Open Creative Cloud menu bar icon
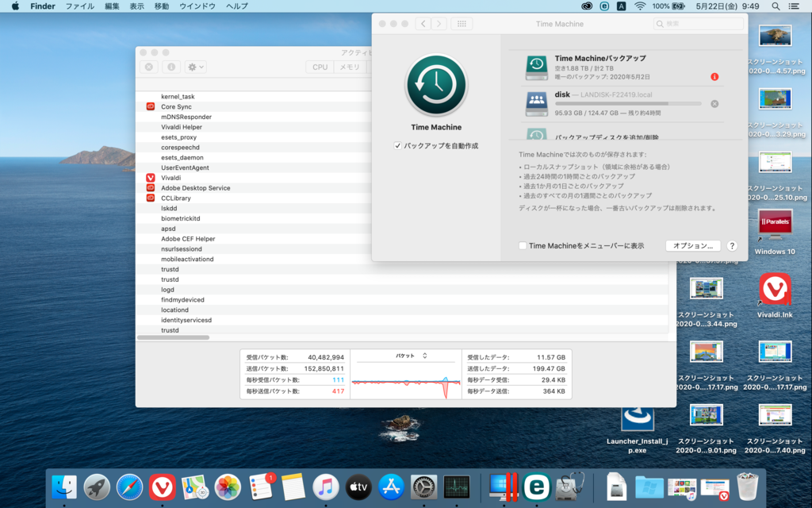Image resolution: width=812 pixels, height=508 pixels. coord(587,6)
